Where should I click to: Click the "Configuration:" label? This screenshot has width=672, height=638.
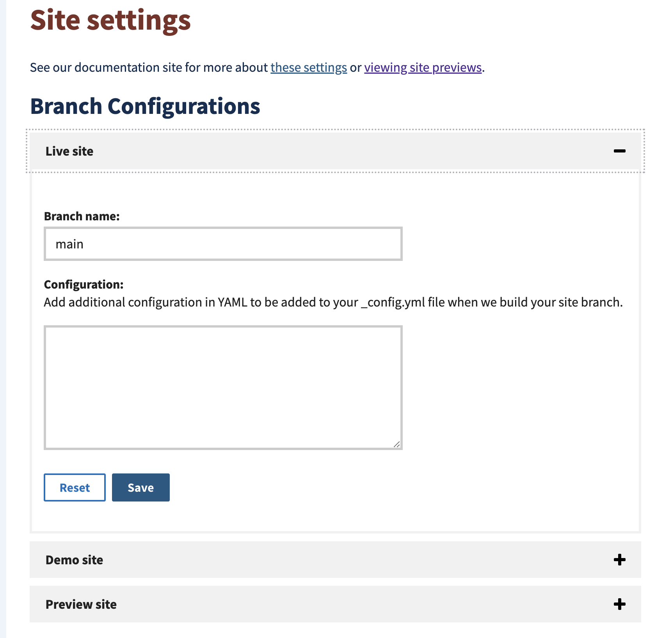point(84,284)
